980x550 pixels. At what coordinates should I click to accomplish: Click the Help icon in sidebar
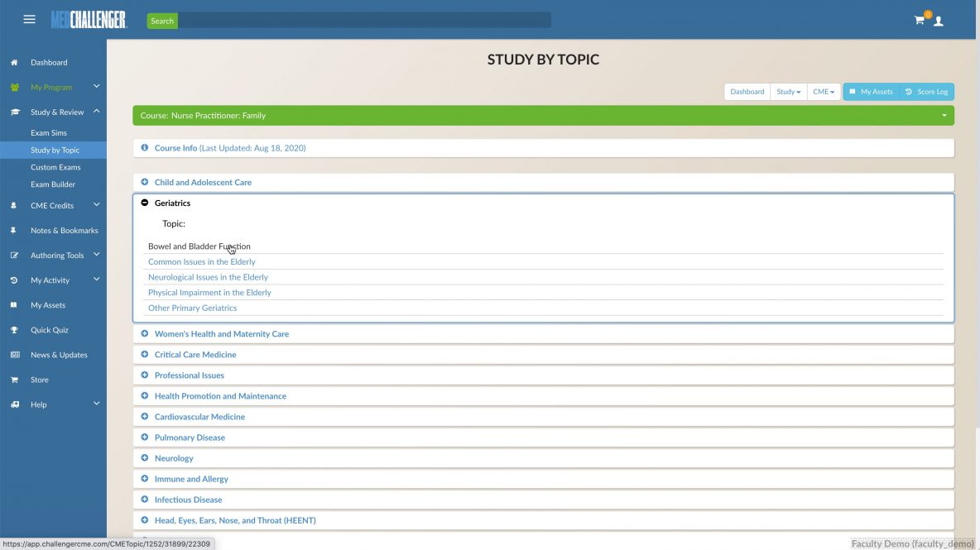click(15, 404)
